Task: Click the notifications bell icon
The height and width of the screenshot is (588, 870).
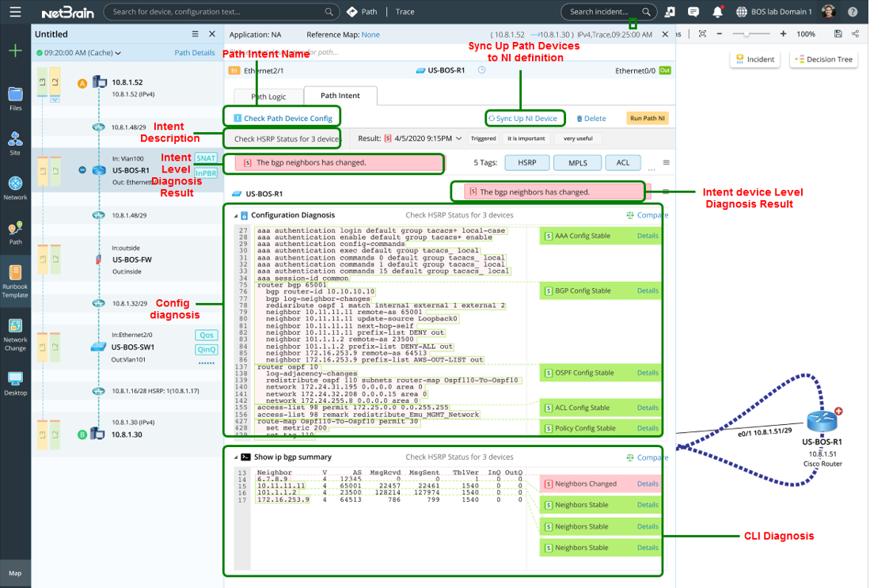Action: tap(717, 12)
